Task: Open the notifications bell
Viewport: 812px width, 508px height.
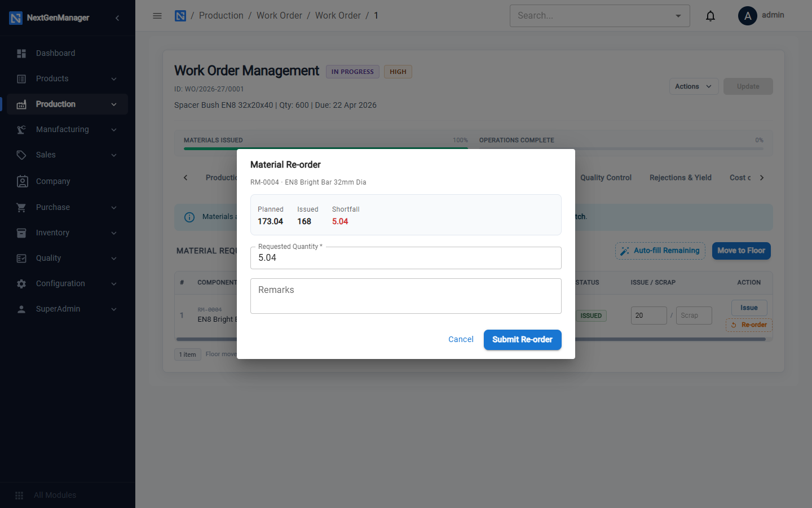Action: click(710, 16)
